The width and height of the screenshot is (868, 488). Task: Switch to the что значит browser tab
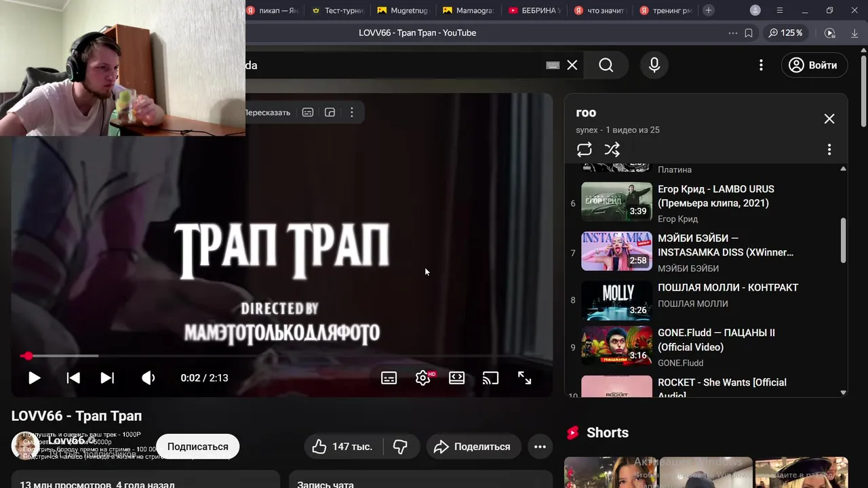599,10
